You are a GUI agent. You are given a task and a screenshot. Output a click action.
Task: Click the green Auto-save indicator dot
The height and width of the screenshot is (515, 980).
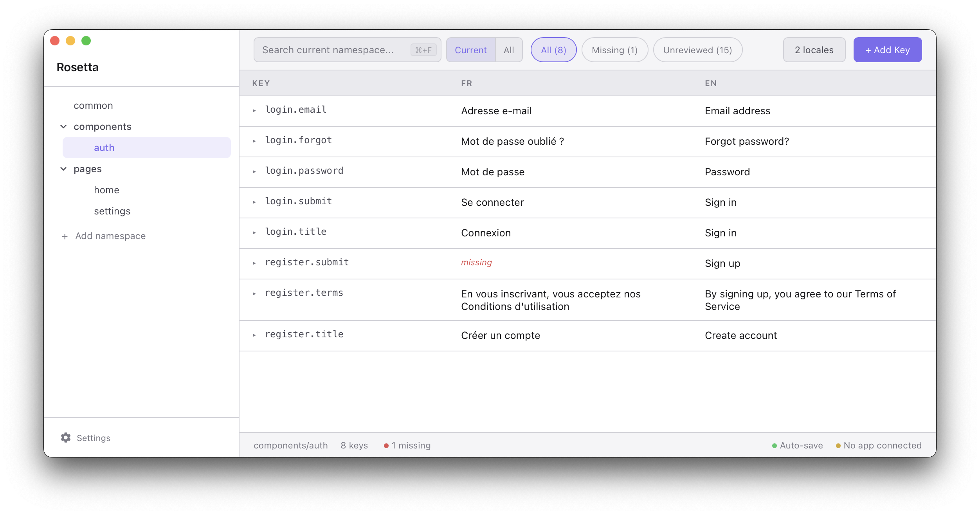[774, 446]
